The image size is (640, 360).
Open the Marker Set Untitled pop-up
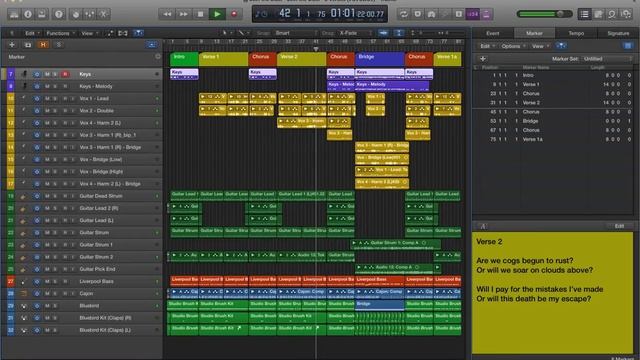(607, 59)
